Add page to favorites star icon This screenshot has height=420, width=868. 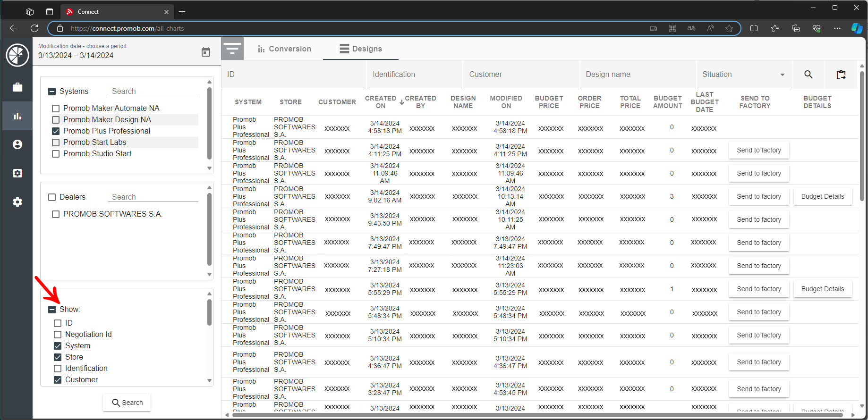pyautogui.click(x=729, y=28)
